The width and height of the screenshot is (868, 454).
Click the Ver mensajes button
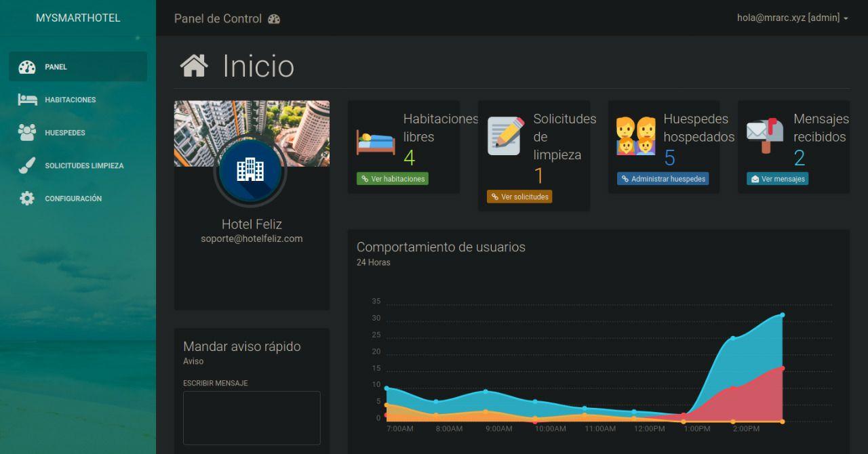tap(778, 178)
